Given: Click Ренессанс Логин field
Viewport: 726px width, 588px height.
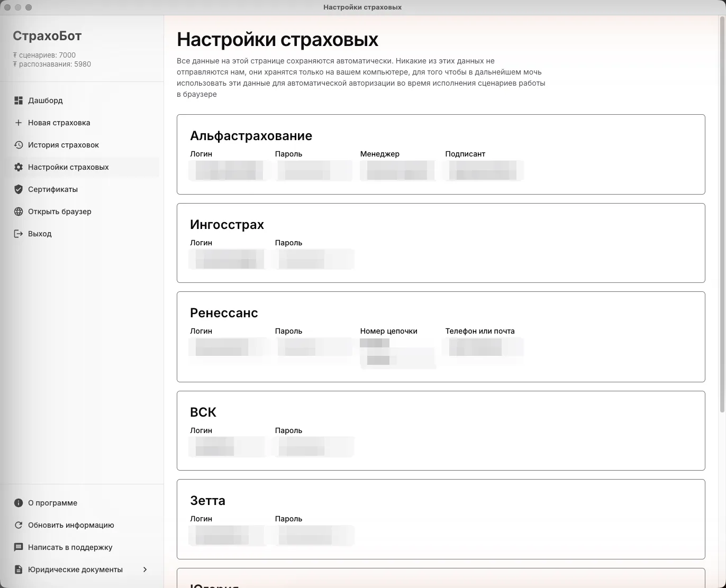Looking at the screenshot, I should point(229,347).
